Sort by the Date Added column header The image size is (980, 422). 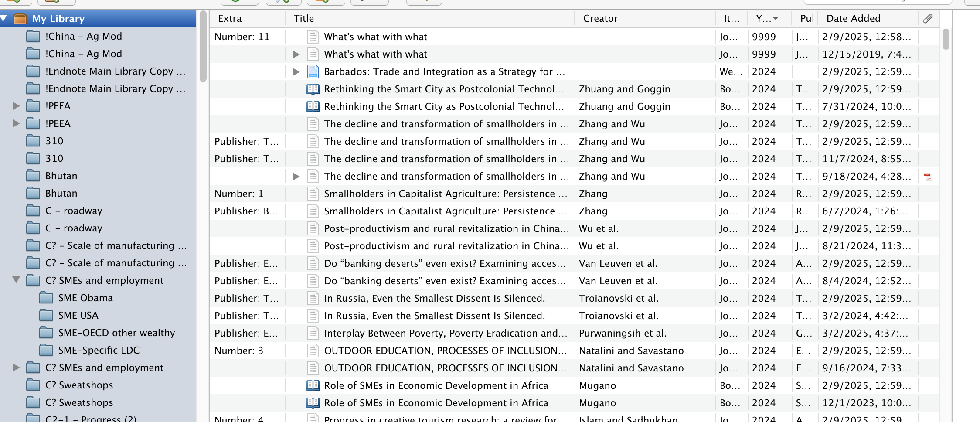click(868, 18)
